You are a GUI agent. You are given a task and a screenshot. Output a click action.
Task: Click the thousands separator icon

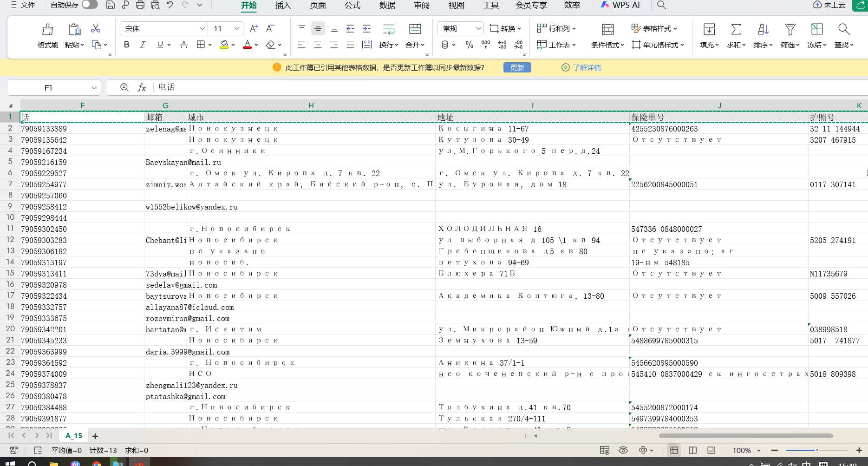pos(486,45)
